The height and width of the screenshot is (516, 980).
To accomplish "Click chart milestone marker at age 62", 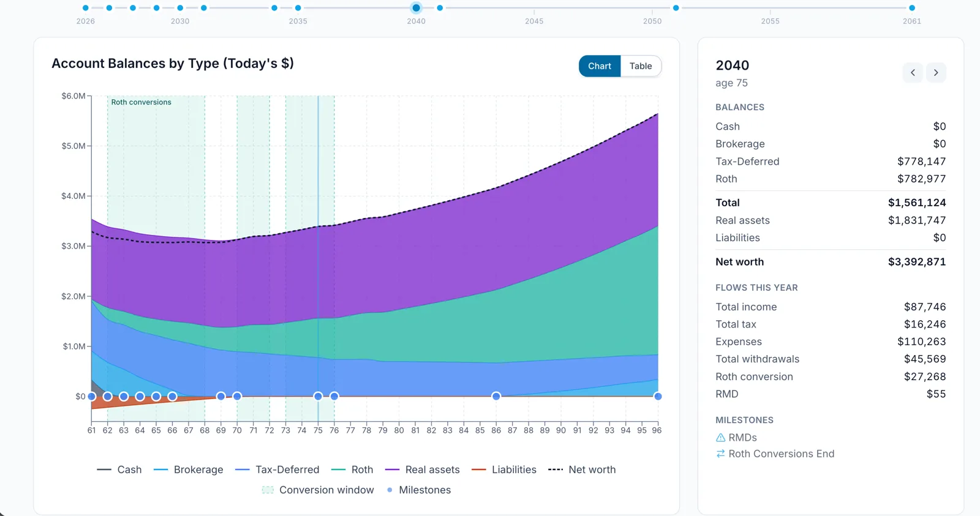I will [x=108, y=396].
